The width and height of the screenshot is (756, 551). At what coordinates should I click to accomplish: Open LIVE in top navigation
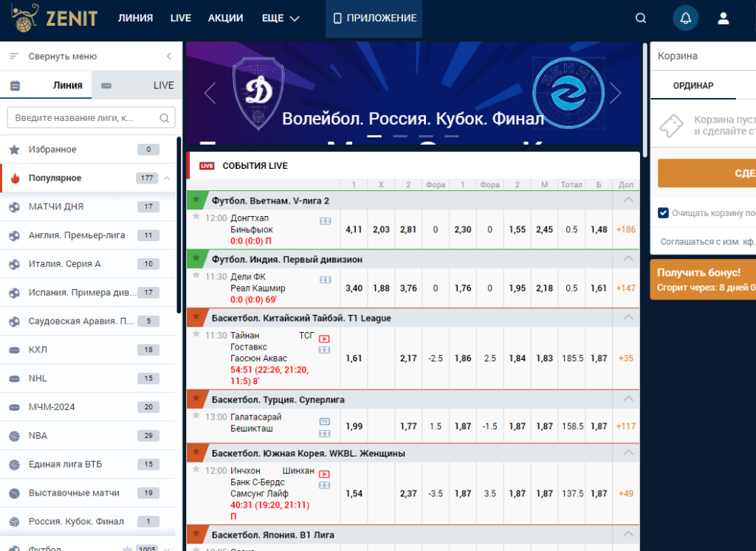181,18
